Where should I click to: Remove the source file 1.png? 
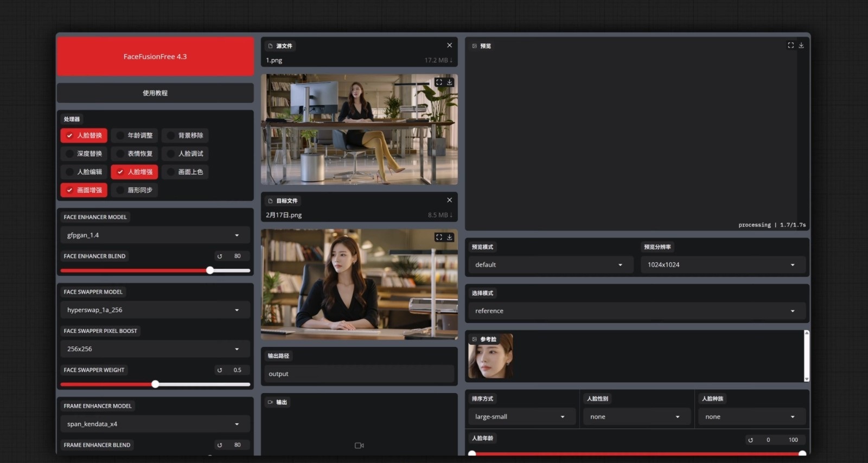(449, 46)
